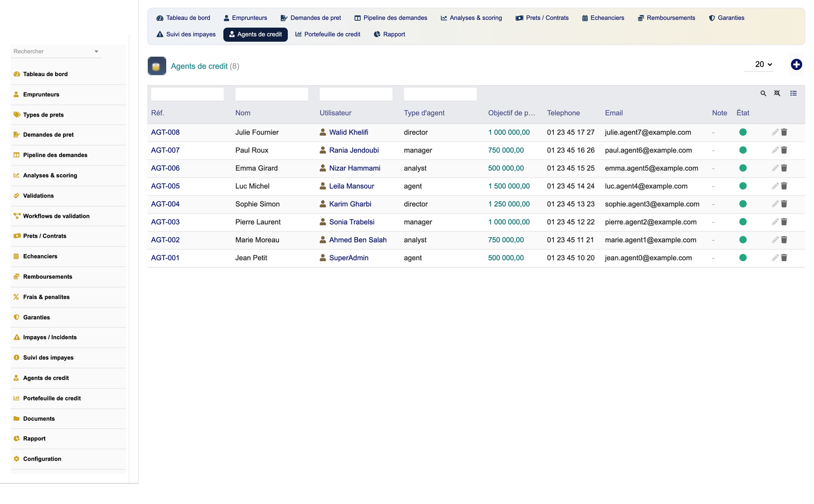
Task: Edit Jean Petit using pencil icon
Action: (775, 258)
